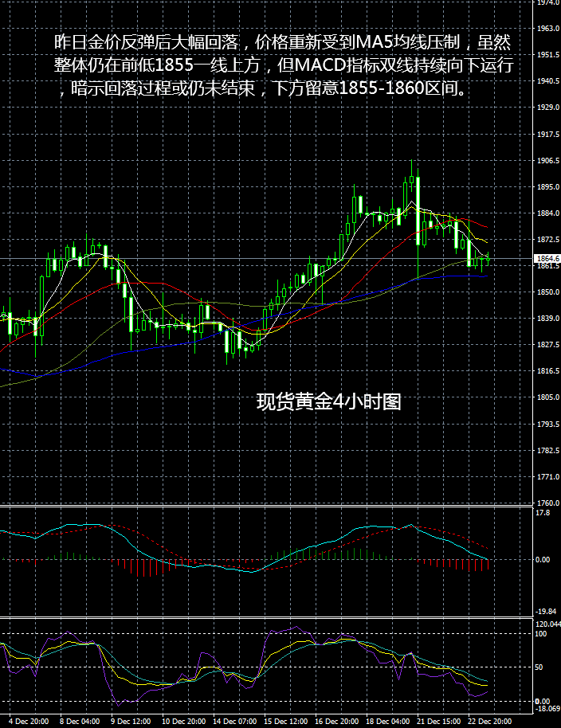Click the oscillator level label 50
This screenshot has height=728, width=561.
539,667
